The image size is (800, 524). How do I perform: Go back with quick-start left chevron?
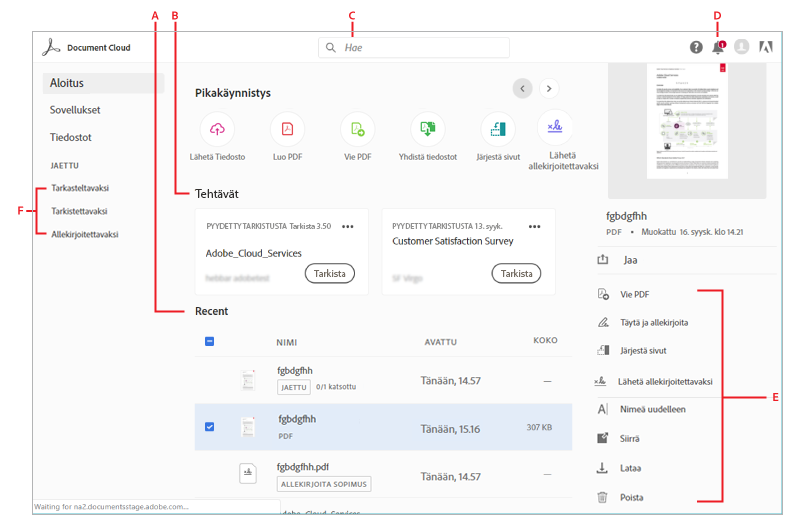[522, 88]
